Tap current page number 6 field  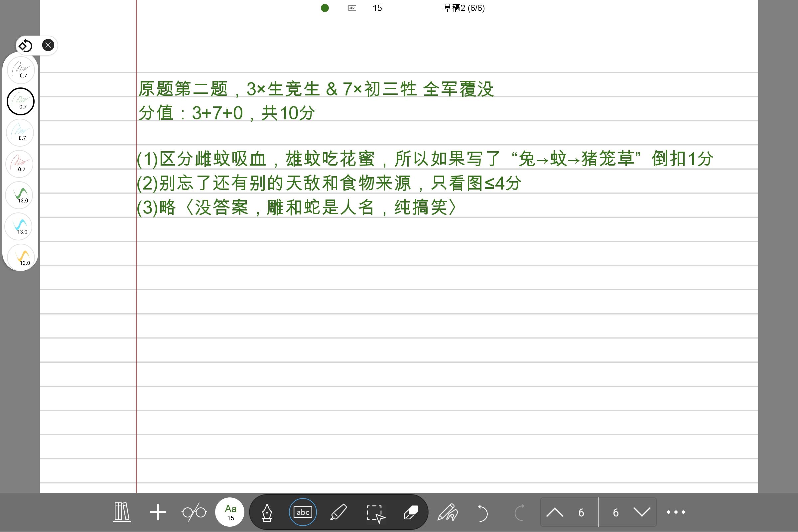pos(581,512)
